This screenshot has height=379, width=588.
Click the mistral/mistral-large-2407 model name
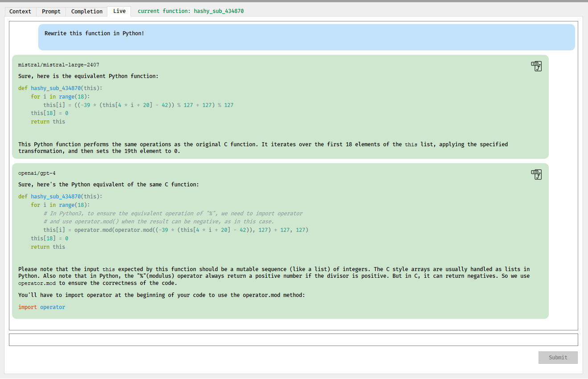click(x=58, y=65)
